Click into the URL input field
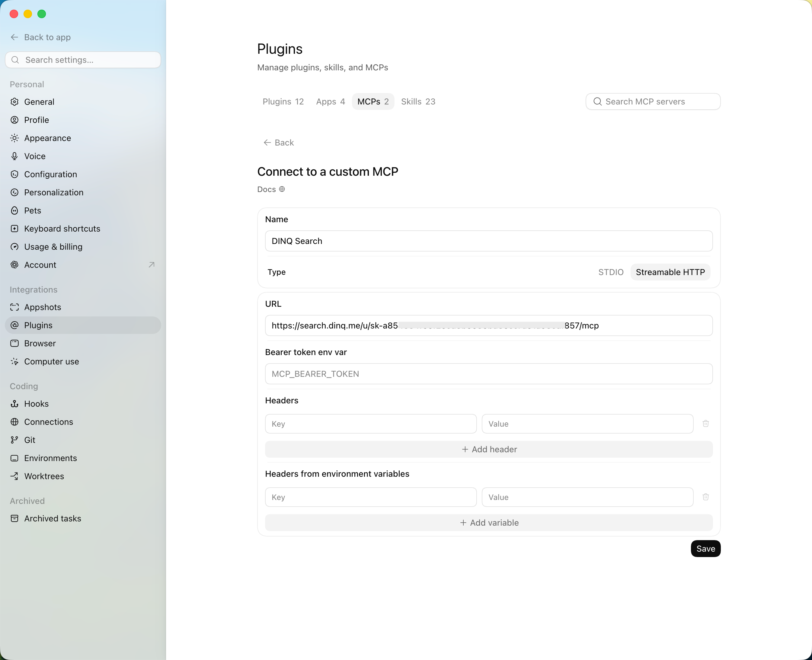 coord(489,325)
